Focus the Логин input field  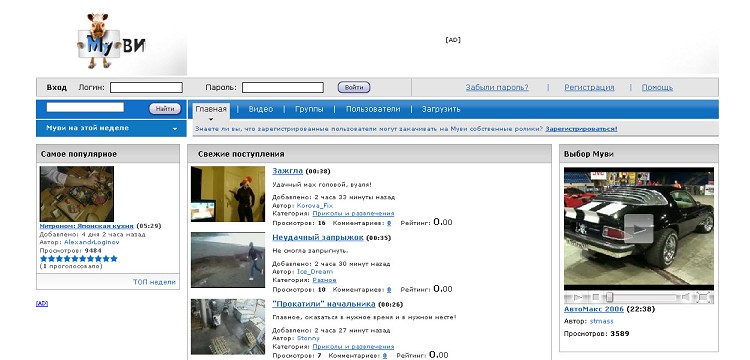pyautogui.click(x=146, y=87)
